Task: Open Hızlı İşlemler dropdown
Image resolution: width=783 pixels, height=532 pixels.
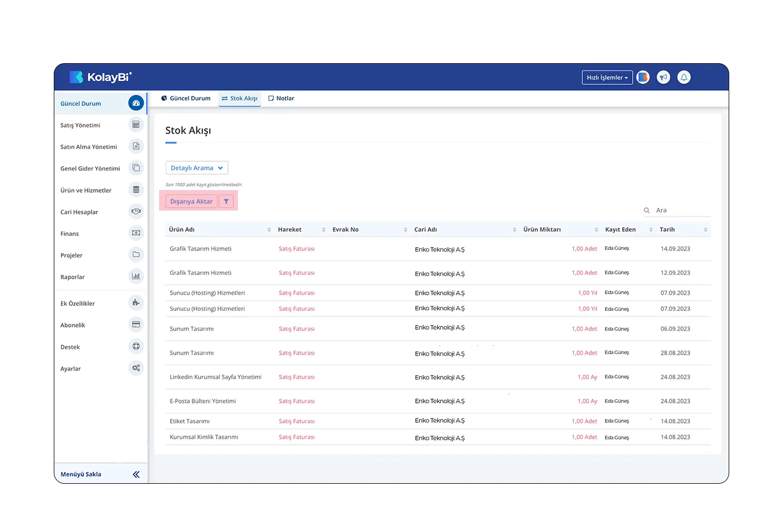Action: click(x=607, y=78)
